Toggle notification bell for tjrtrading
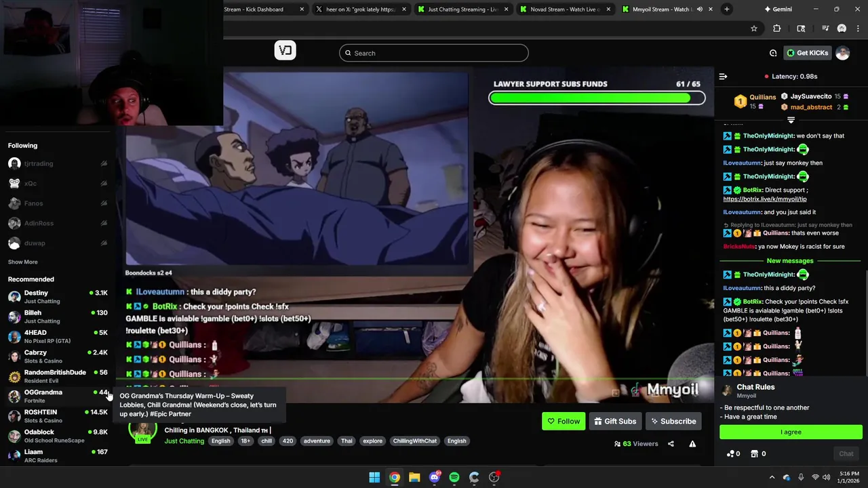Viewport: 868px width, 488px height. coord(104,163)
